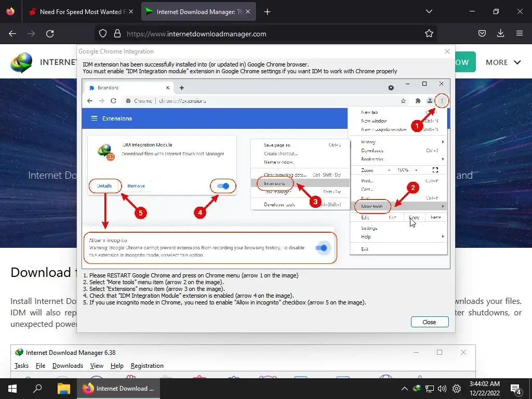Close the Internet Download Manager tab
The height and width of the screenshot is (399, 532).
tap(248, 11)
